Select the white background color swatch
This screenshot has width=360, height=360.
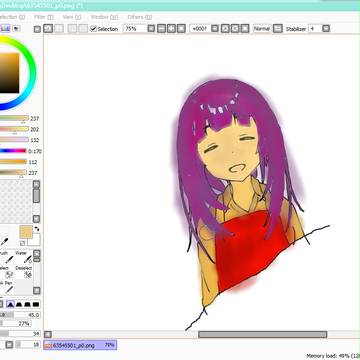(35, 241)
